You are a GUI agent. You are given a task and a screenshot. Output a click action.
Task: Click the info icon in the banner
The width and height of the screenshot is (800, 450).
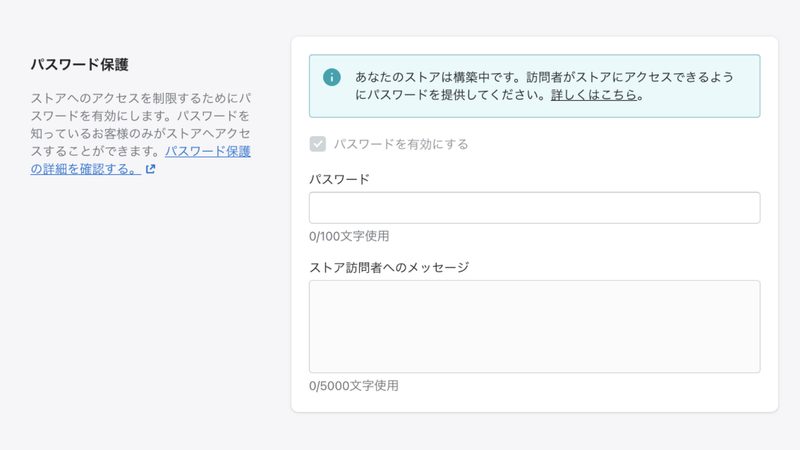(x=332, y=78)
